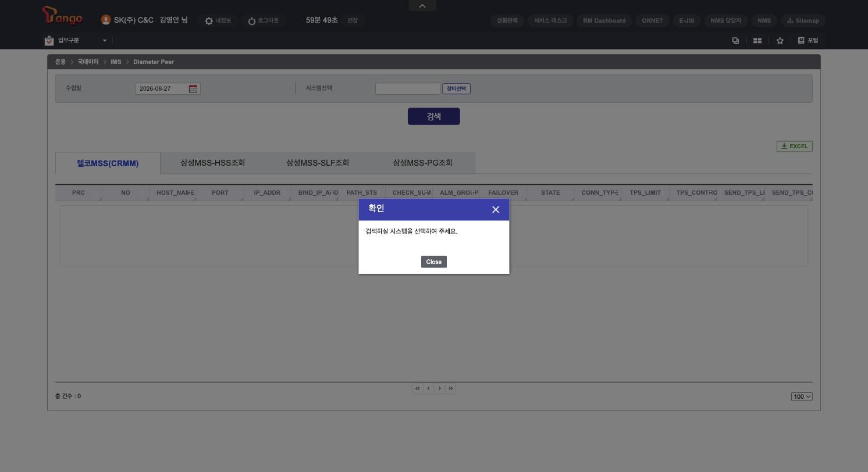Image resolution: width=868 pixels, height=472 pixels.
Task: Collapse the top header chevron
Action: (422, 6)
